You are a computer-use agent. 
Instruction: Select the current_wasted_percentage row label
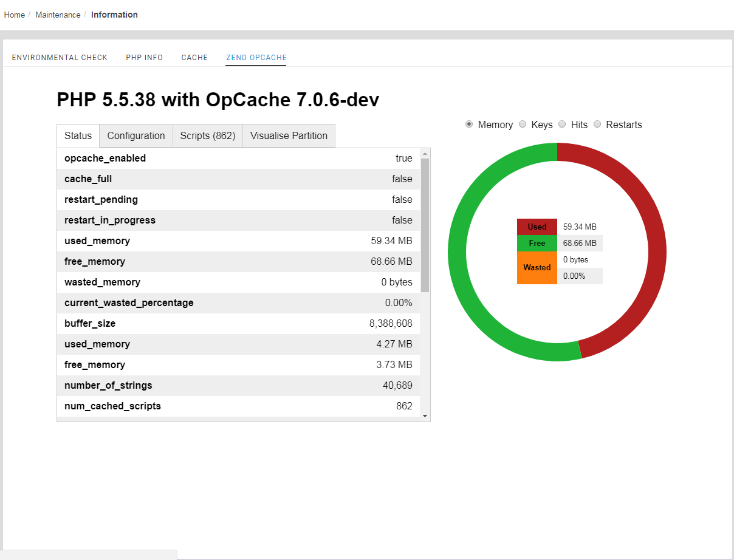tap(129, 303)
